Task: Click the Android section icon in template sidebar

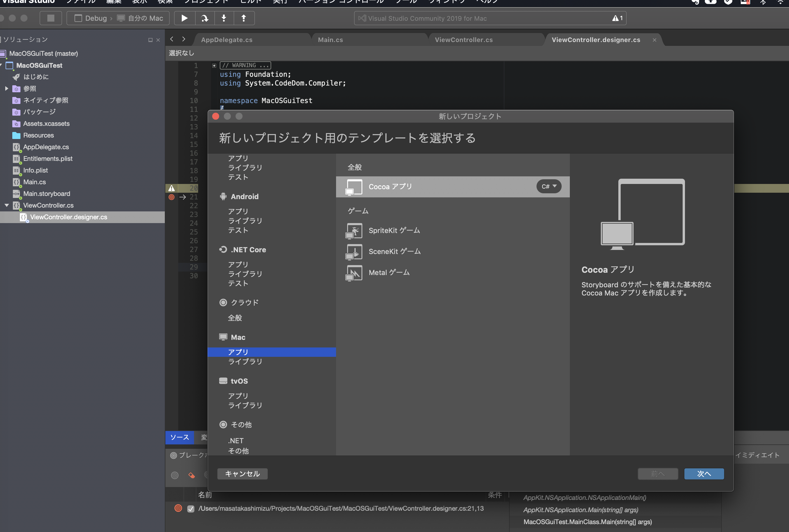Action: [223, 196]
